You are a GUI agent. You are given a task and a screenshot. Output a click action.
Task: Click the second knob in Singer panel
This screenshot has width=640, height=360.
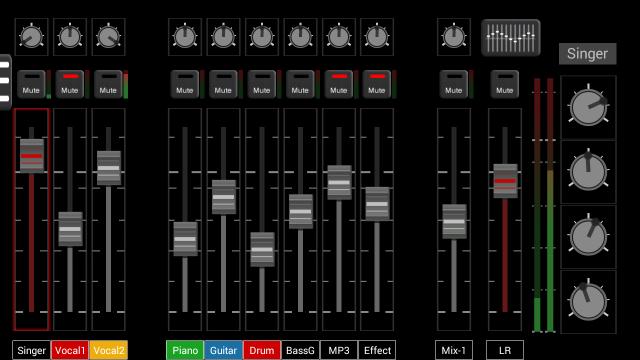[x=588, y=172]
